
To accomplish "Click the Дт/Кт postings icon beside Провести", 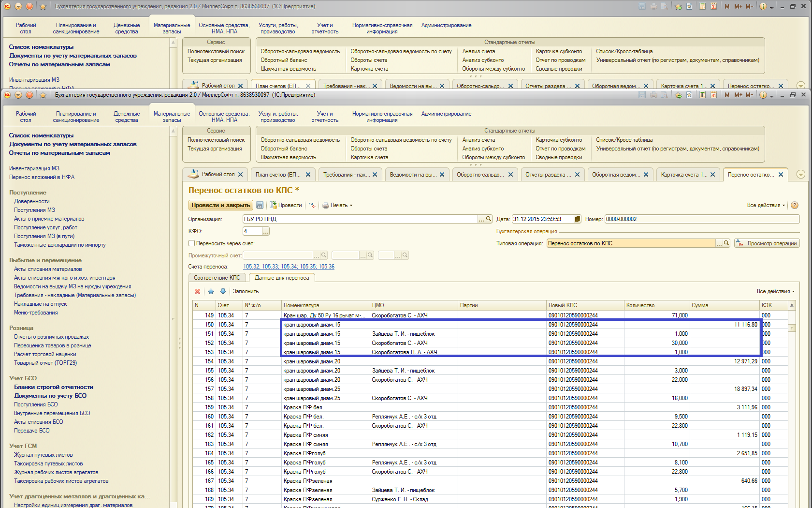I will point(312,205).
